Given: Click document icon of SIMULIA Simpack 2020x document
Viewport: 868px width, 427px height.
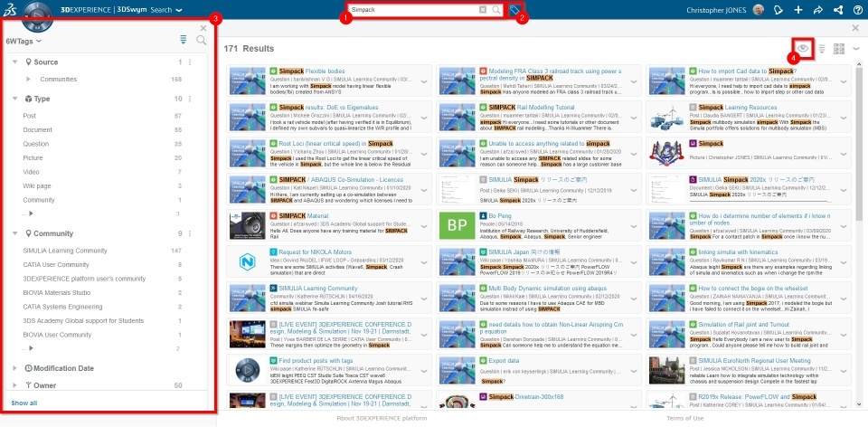Looking at the screenshot, I should [693, 180].
